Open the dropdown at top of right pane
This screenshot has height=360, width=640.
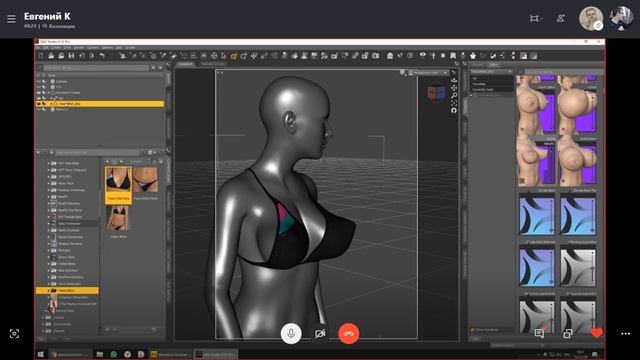(x=491, y=72)
